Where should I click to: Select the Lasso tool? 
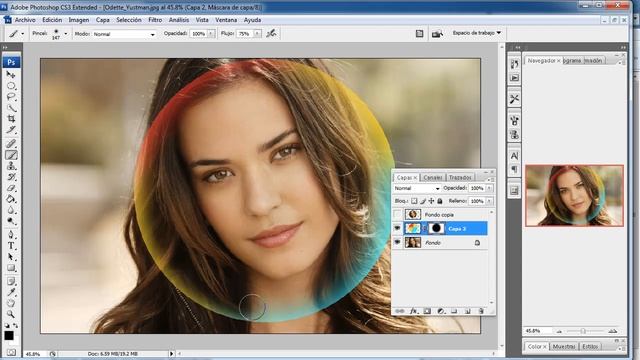click(x=11, y=97)
